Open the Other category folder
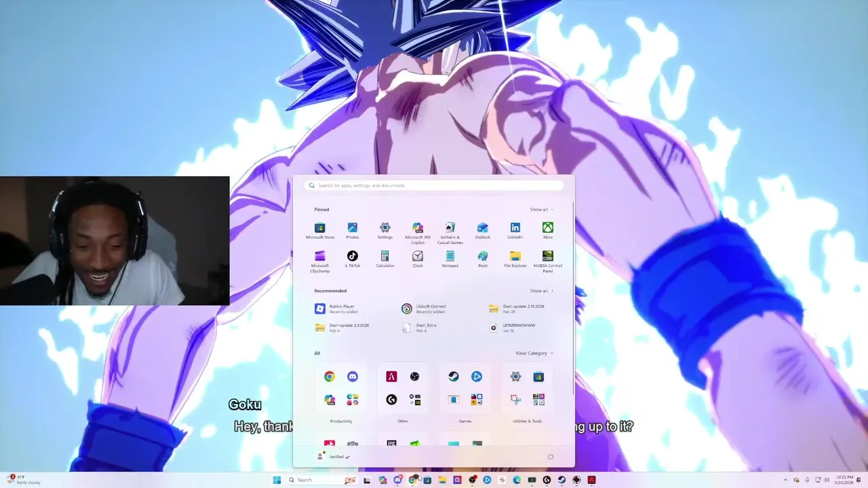 [x=403, y=421]
